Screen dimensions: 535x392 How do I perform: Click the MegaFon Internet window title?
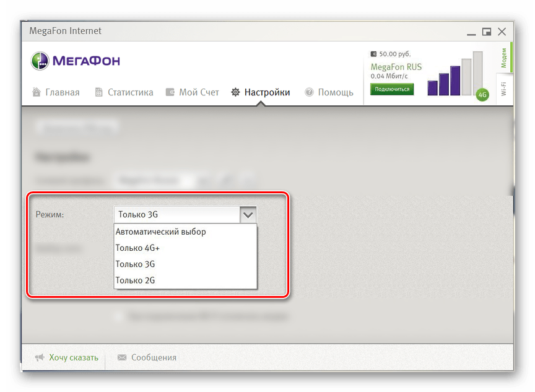tap(65, 31)
